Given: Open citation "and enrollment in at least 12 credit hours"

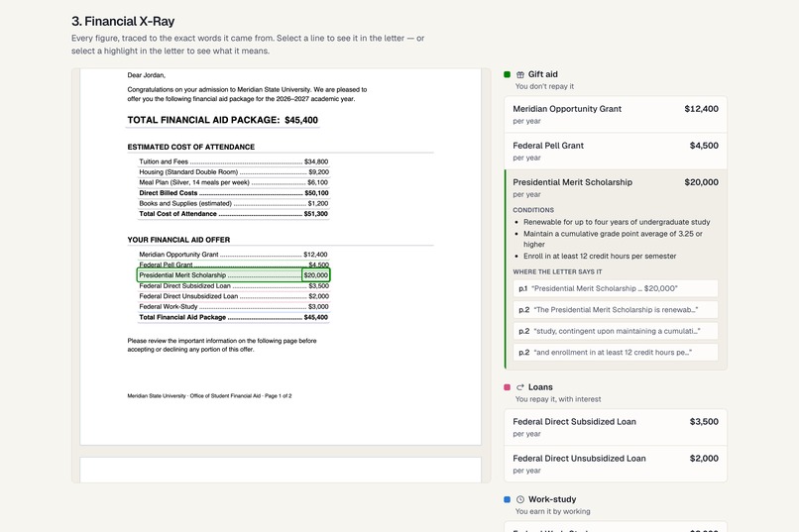Looking at the screenshot, I should point(616,353).
